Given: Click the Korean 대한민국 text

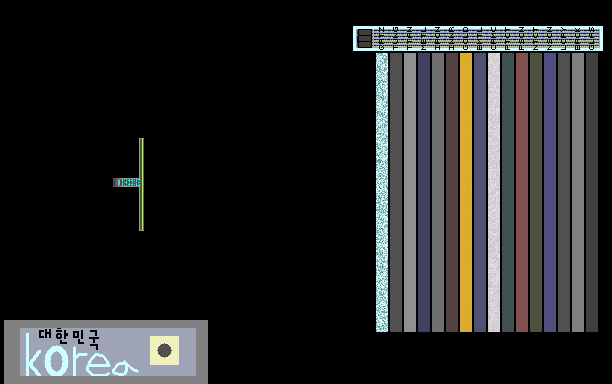Looking at the screenshot, I should pyautogui.click(x=69, y=338).
